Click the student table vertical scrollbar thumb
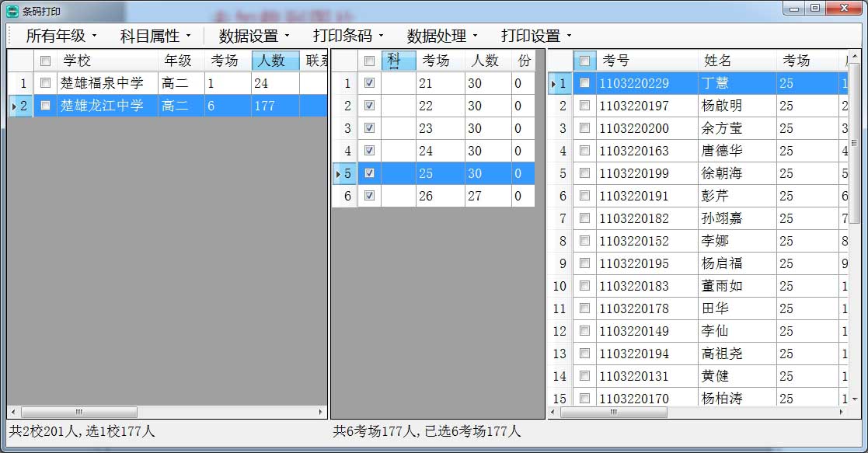The height and width of the screenshot is (453, 868). (x=855, y=143)
